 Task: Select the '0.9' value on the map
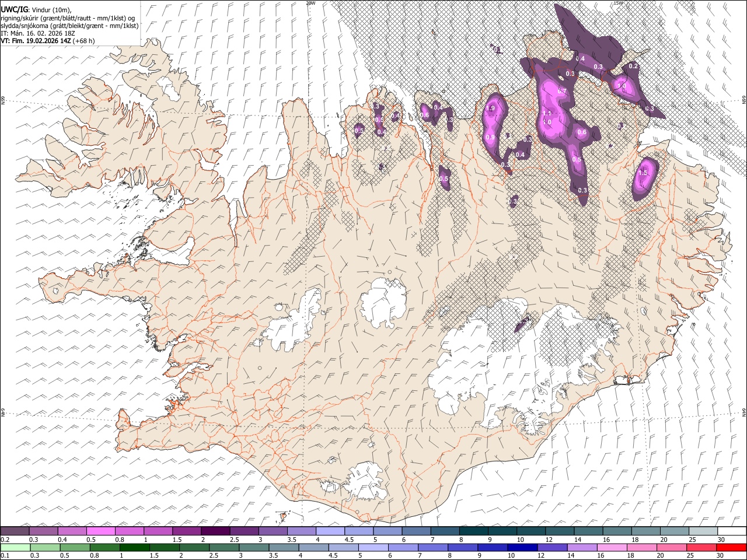[490, 138]
